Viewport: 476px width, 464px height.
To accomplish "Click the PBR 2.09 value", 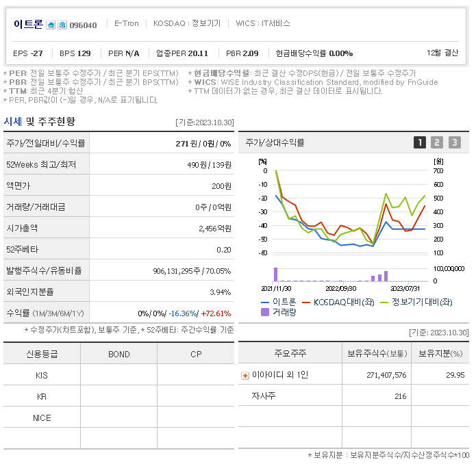I will tap(242, 53).
